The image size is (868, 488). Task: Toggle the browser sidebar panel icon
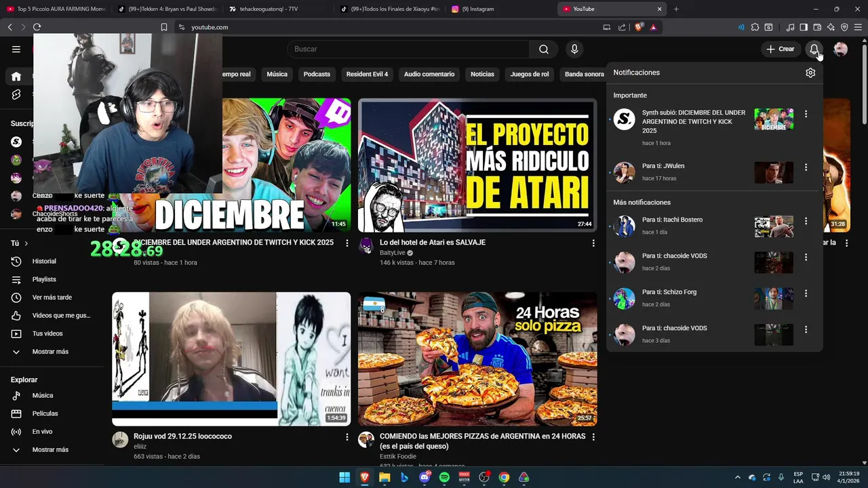(804, 27)
